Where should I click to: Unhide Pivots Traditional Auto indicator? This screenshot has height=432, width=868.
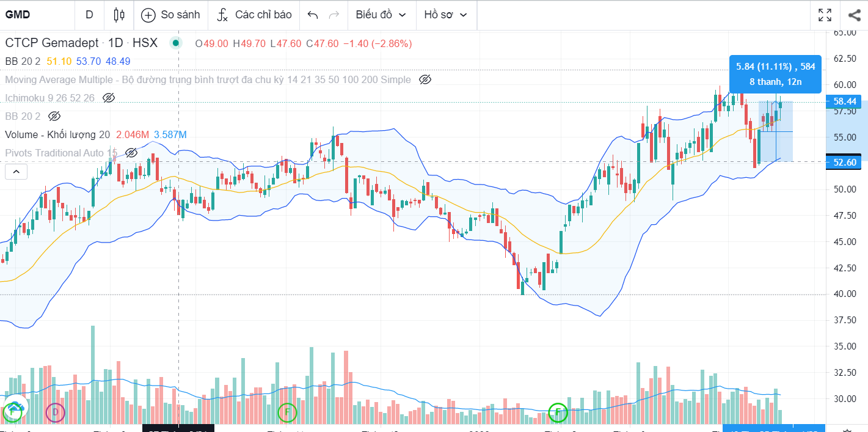coord(131,153)
